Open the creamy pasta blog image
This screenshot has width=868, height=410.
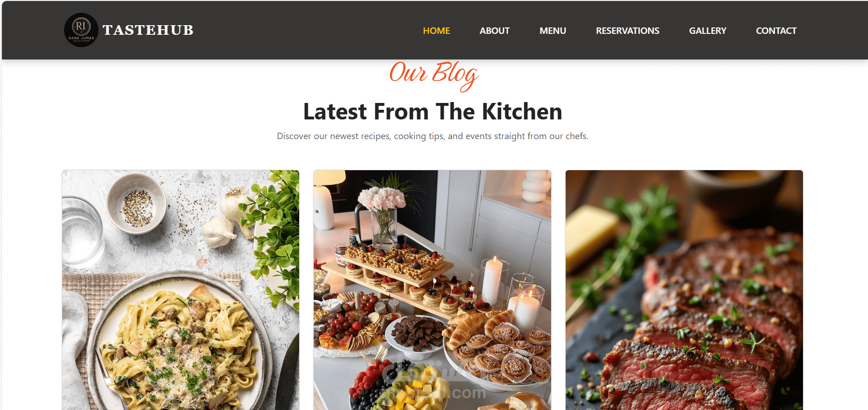pyautogui.click(x=181, y=290)
